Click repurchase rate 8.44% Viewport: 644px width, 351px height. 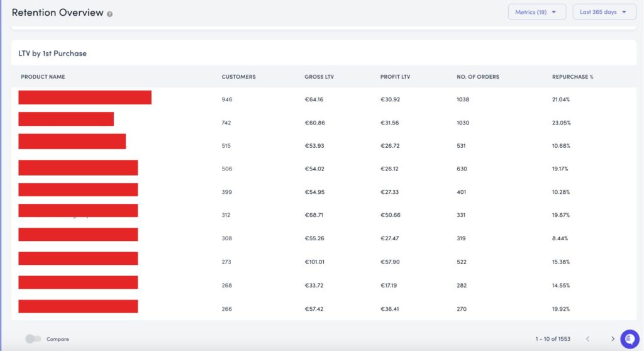click(560, 238)
